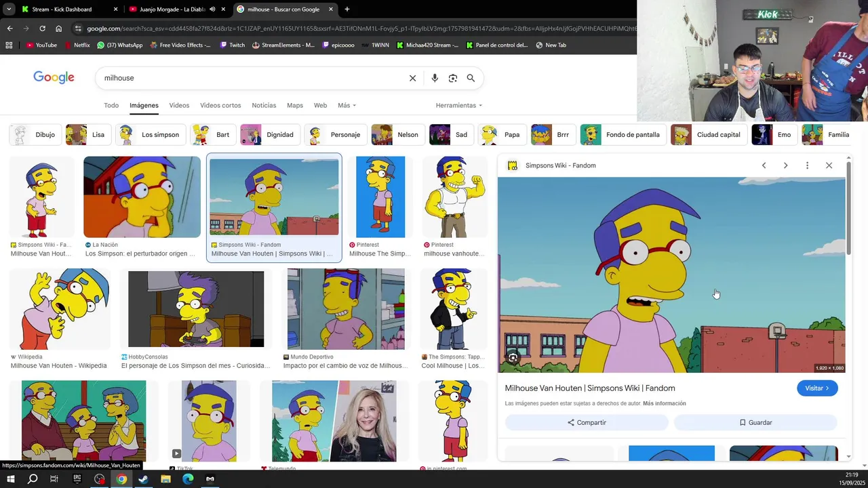Open Windows Start menu
This screenshot has width=868, height=488.
click(x=11, y=479)
